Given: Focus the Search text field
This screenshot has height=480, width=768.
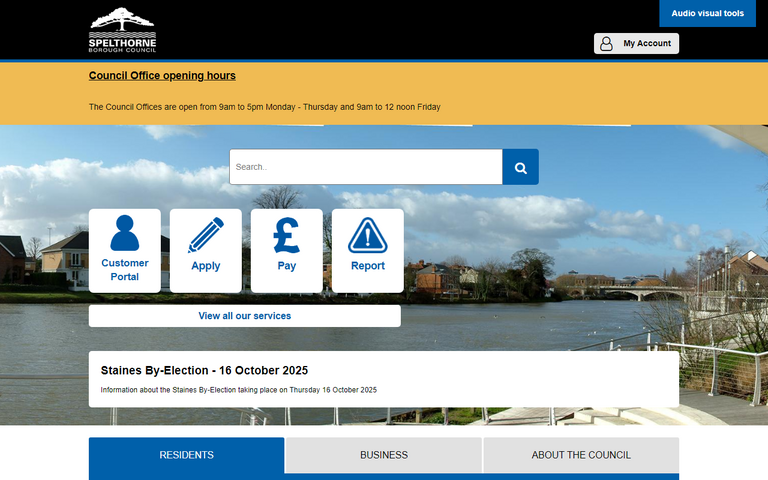Looking at the screenshot, I should pos(365,167).
